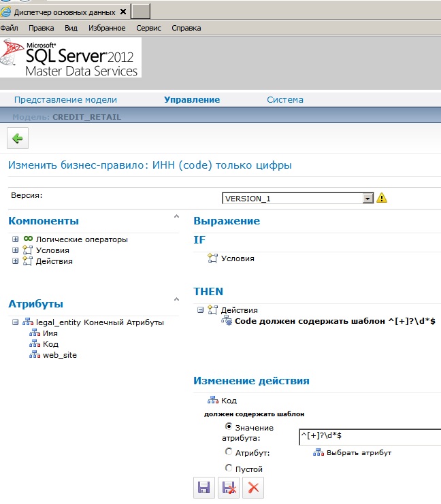Click the icon beside Выбрать атрибут
Image resolution: width=441 pixels, height=504 pixels.
(318, 452)
